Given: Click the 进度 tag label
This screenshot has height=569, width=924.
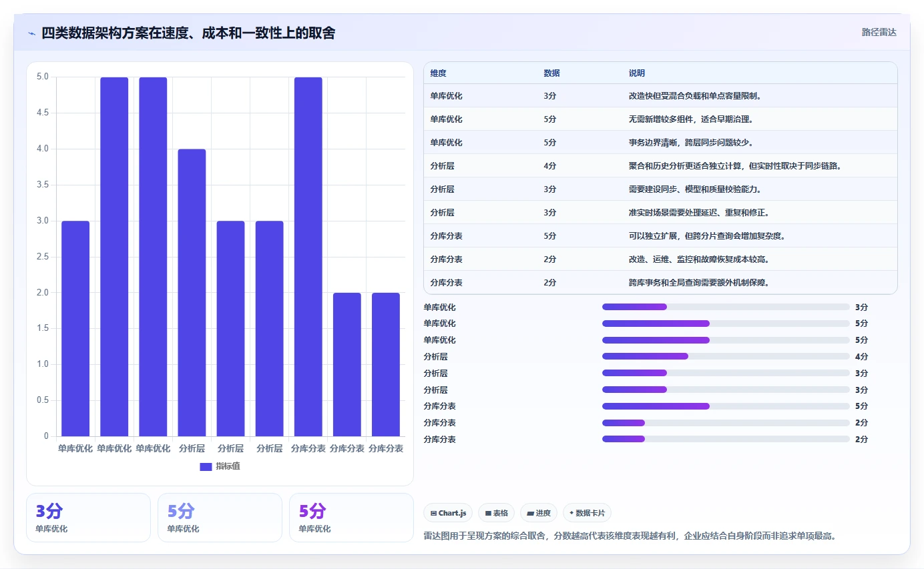Looking at the screenshot, I should [x=543, y=513].
